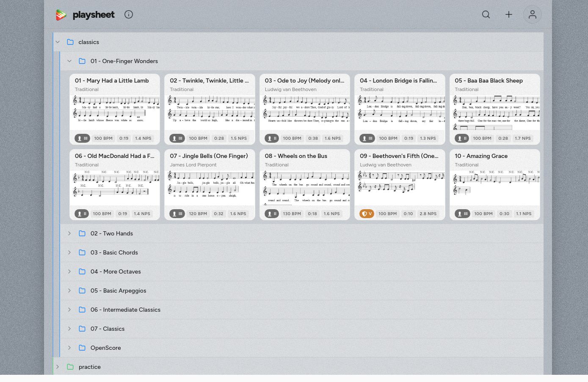The image size is (588, 382).
Task: Click Mary Had a Little Lamb difficulty badge
Action: [82, 138]
